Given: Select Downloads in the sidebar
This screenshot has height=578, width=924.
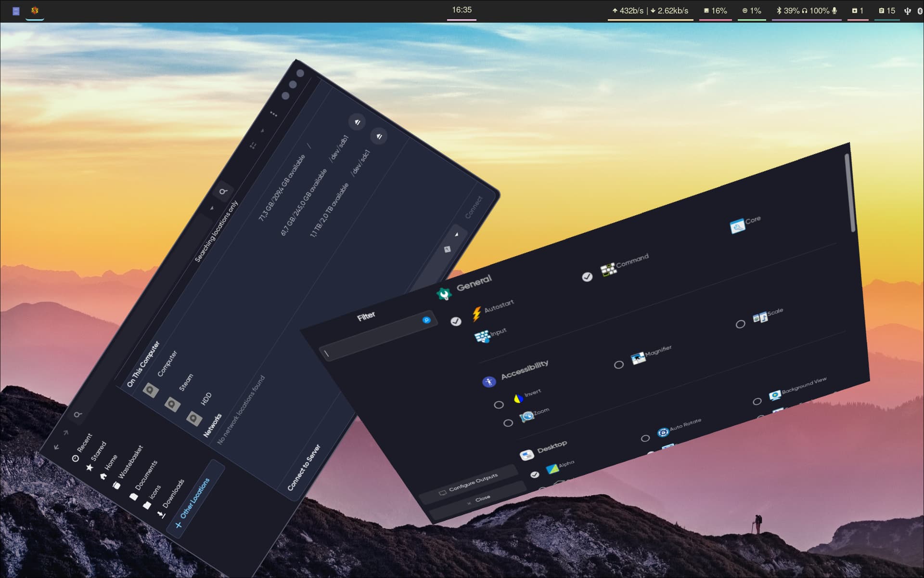Looking at the screenshot, I should [x=170, y=499].
